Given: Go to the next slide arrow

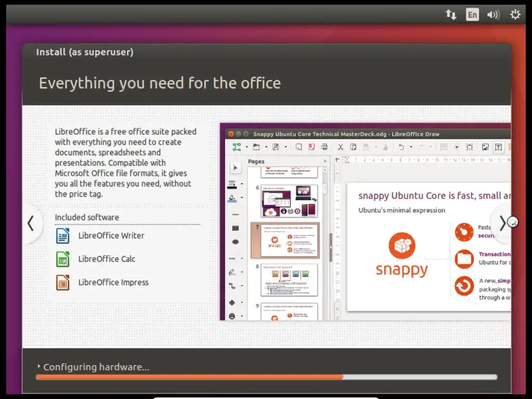Looking at the screenshot, I should coord(502,223).
